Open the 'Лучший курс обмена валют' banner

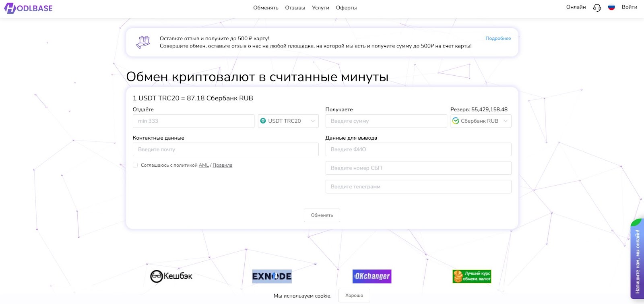[x=472, y=276]
